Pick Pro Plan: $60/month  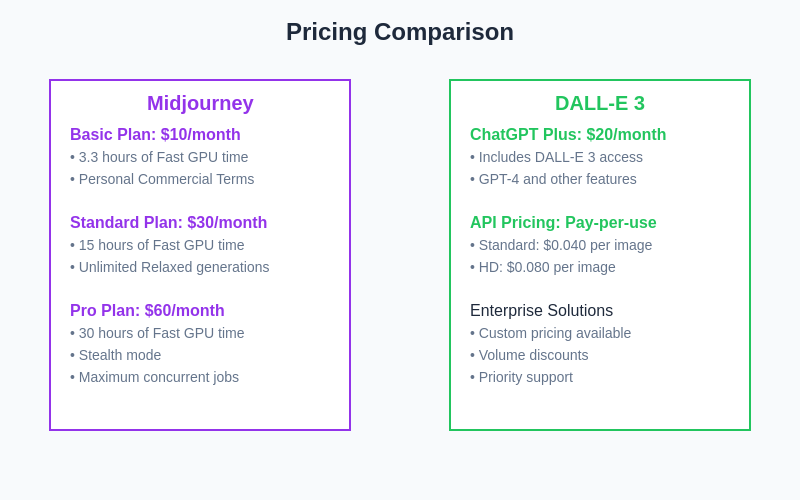click(x=147, y=311)
